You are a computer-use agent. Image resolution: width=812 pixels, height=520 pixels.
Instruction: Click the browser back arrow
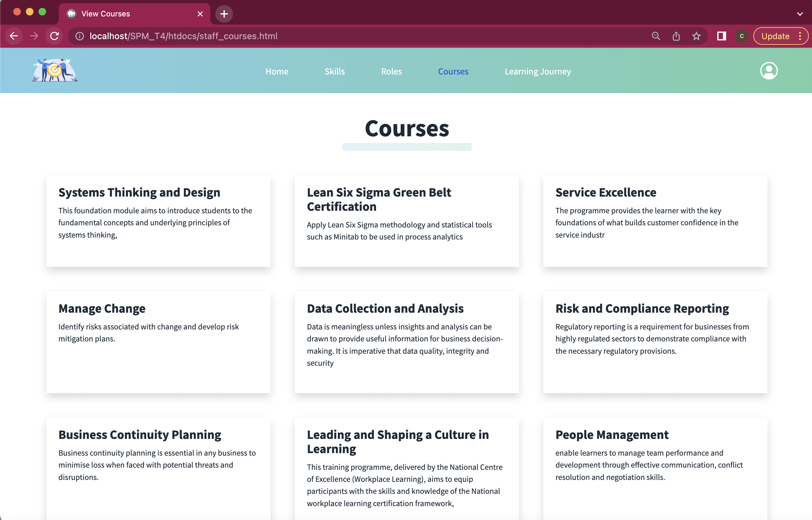pos(14,36)
